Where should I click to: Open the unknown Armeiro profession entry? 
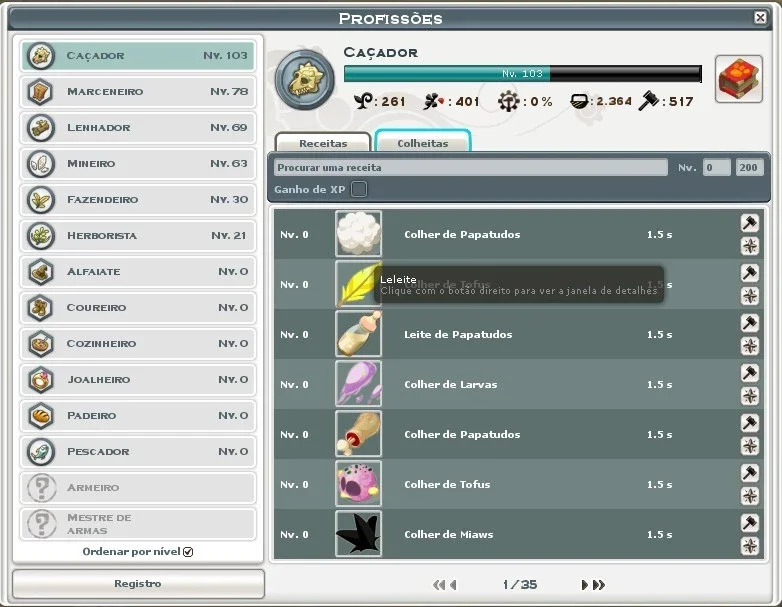[138, 487]
